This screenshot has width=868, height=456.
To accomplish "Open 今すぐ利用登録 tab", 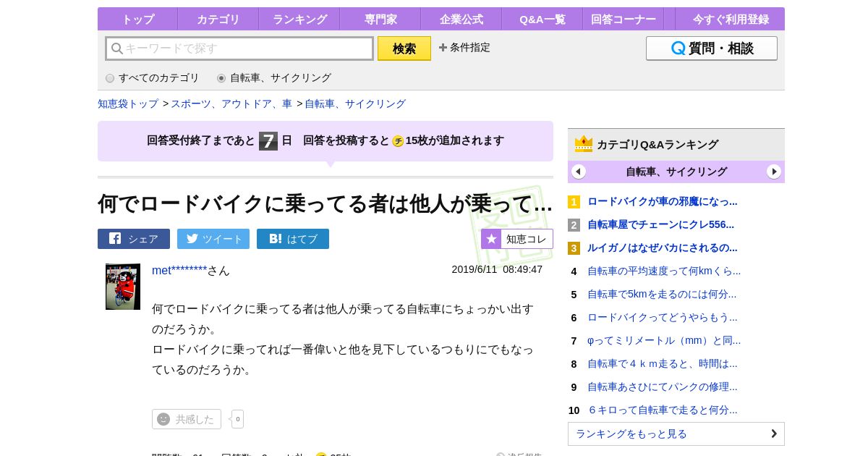I will point(731,19).
